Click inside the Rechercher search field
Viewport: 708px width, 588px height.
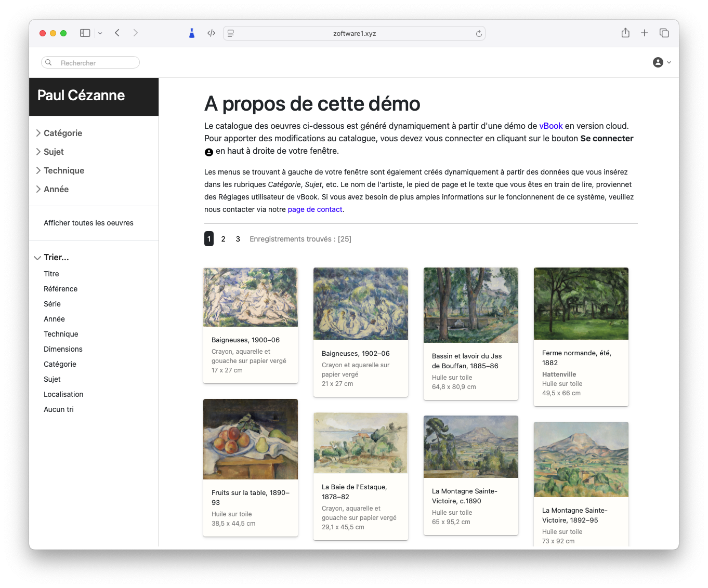[x=90, y=62]
